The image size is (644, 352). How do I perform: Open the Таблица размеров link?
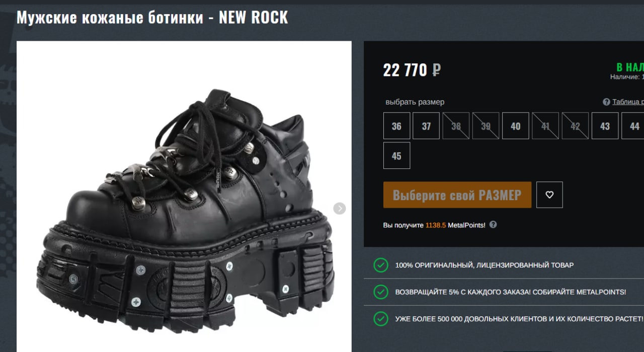click(628, 102)
